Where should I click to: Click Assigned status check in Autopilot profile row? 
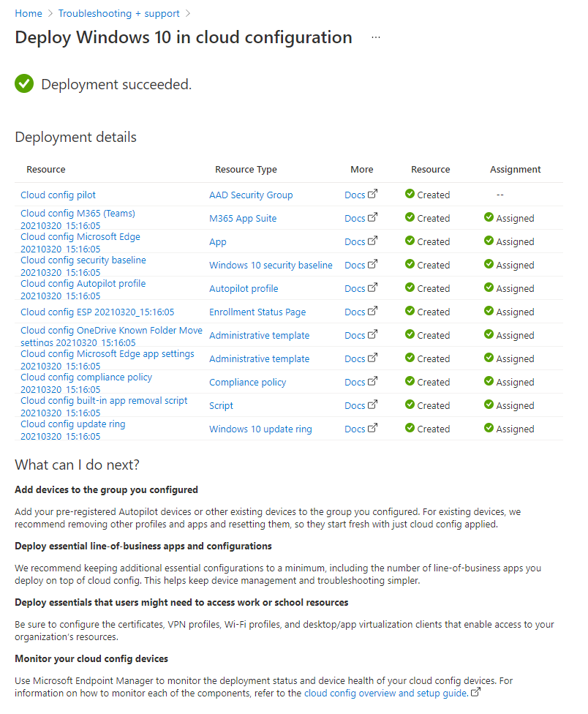coord(489,288)
